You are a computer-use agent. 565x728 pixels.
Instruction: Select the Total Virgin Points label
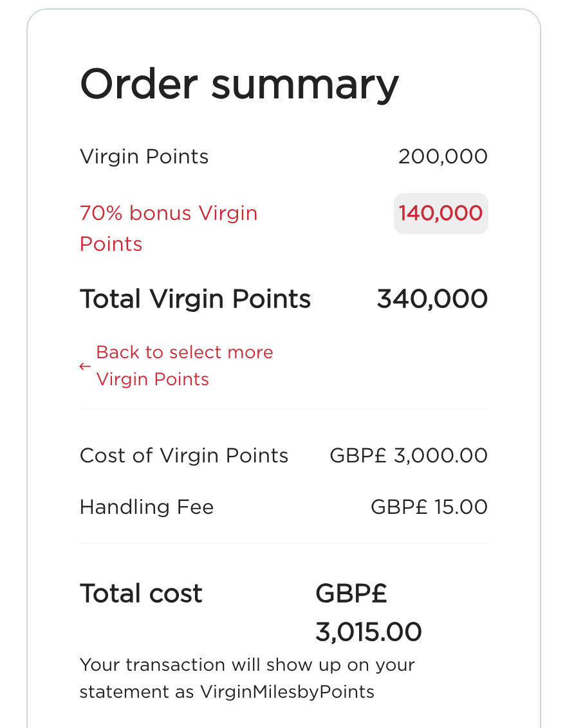point(195,299)
